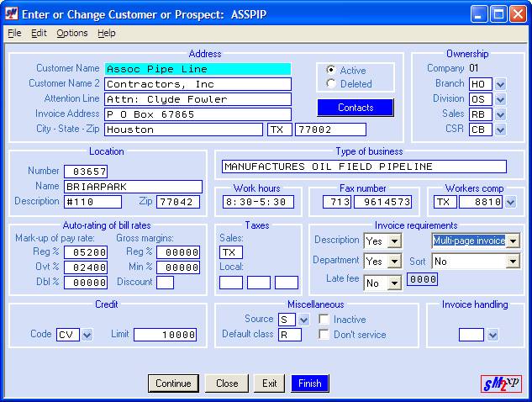Click the first Local tax field

(231, 283)
